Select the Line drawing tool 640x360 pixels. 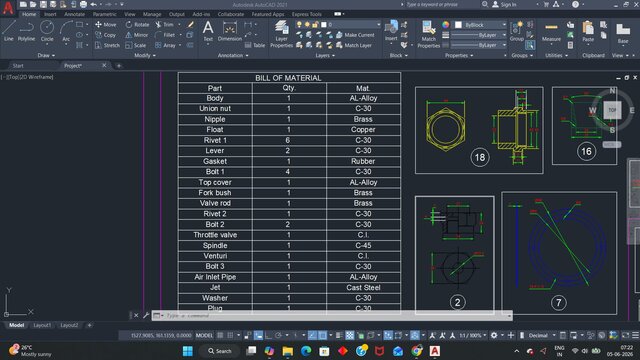(9, 31)
